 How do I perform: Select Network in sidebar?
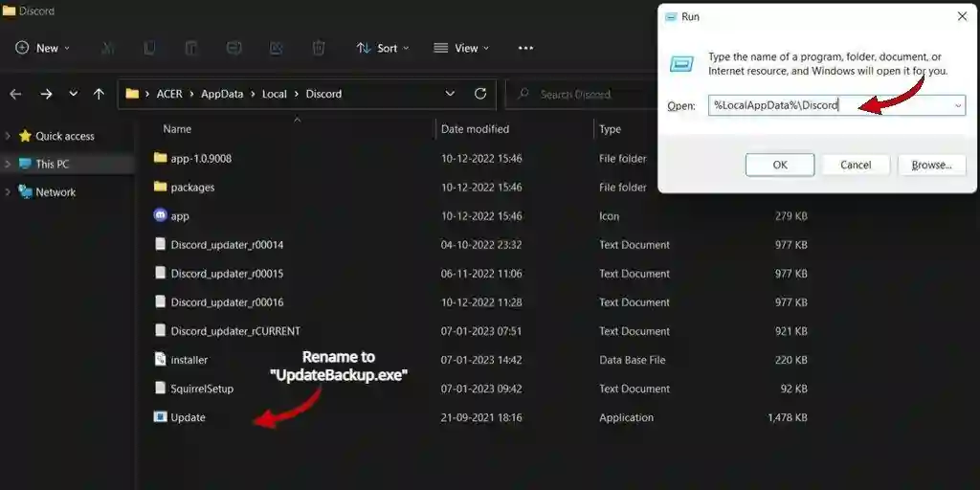coord(56,191)
